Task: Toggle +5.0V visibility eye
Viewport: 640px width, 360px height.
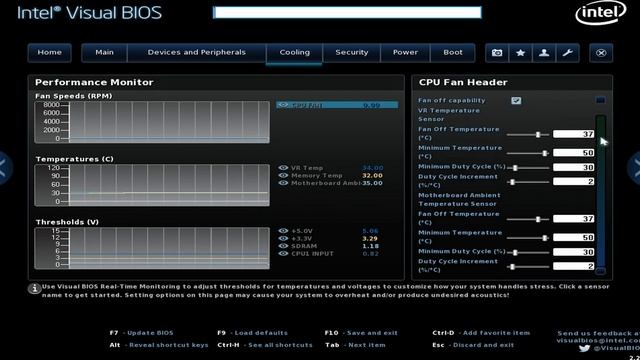Action: 283,231
